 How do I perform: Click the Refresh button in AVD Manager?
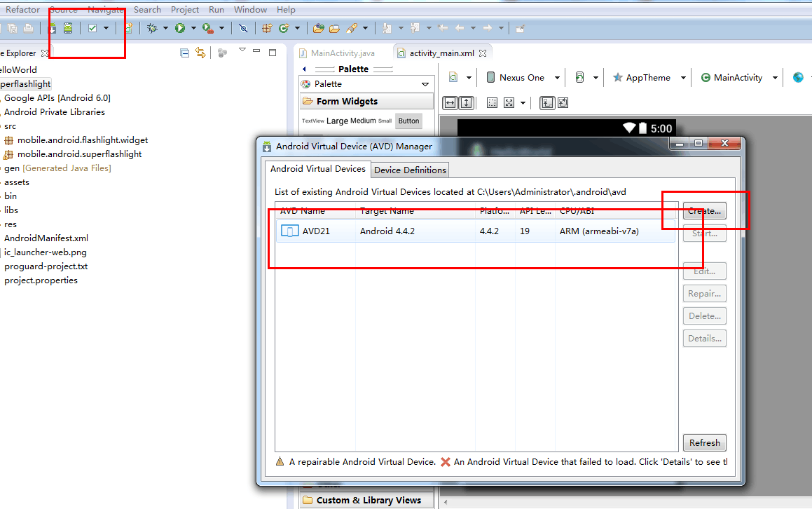(704, 442)
